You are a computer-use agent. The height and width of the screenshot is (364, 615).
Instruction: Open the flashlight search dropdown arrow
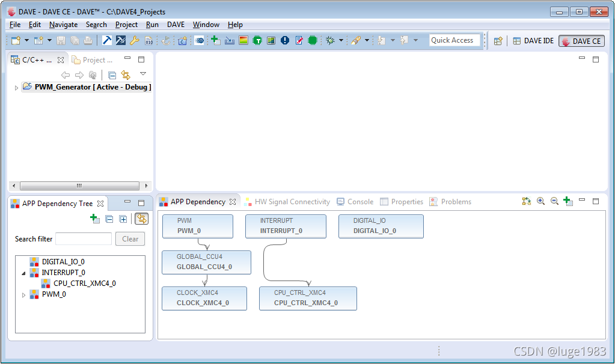tap(367, 40)
